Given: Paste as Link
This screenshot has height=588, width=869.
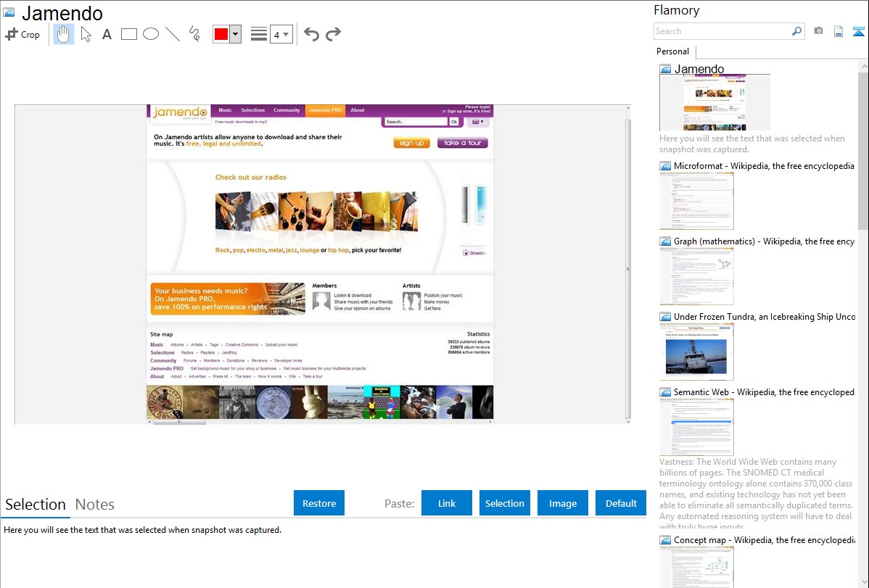Looking at the screenshot, I should 447,503.
